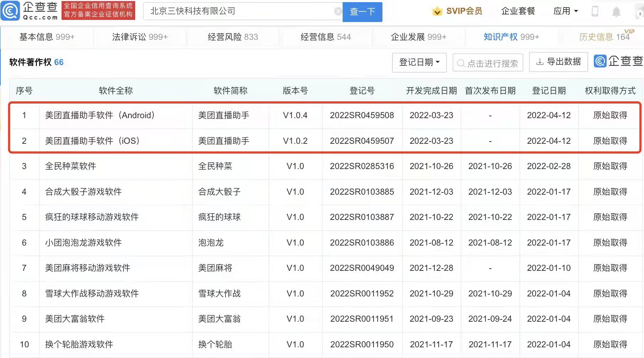Viewport: 644px width, 358px height.
Task: Select the 雪球大作战移动游戏软件 row name
Action: [x=92, y=294]
